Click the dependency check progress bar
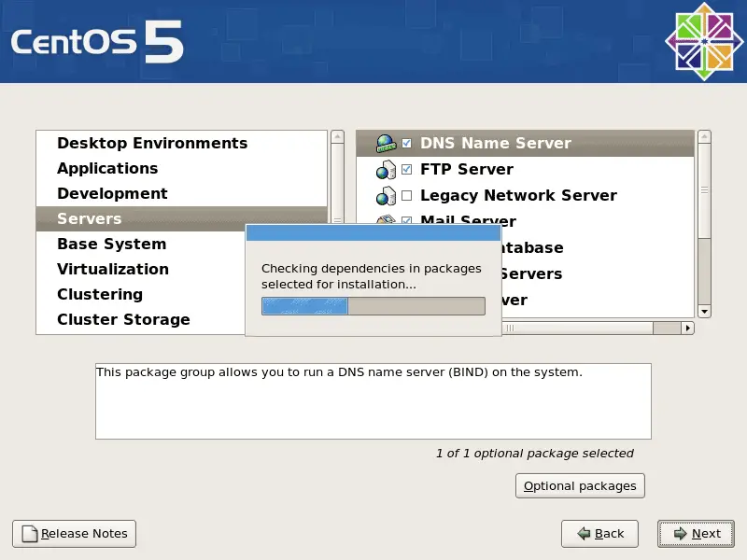The height and width of the screenshot is (560, 747). pos(373,306)
